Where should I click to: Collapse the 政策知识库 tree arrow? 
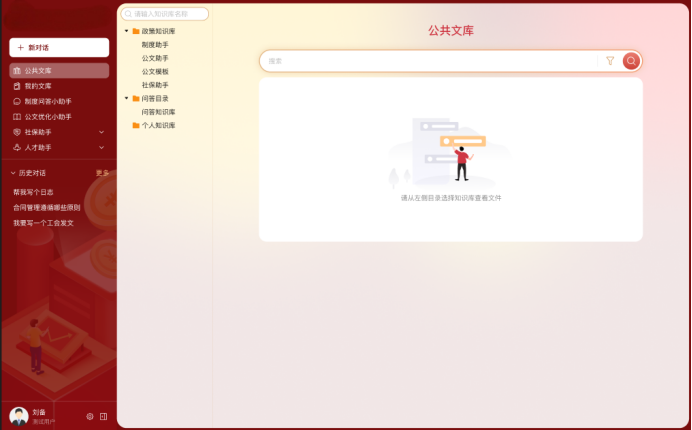point(126,31)
